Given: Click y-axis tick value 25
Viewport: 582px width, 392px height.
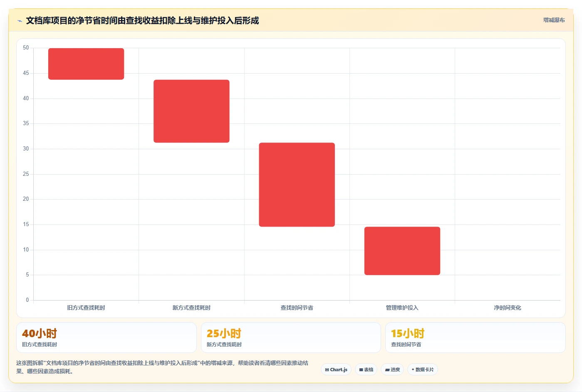Looking at the screenshot, I should pos(26,174).
